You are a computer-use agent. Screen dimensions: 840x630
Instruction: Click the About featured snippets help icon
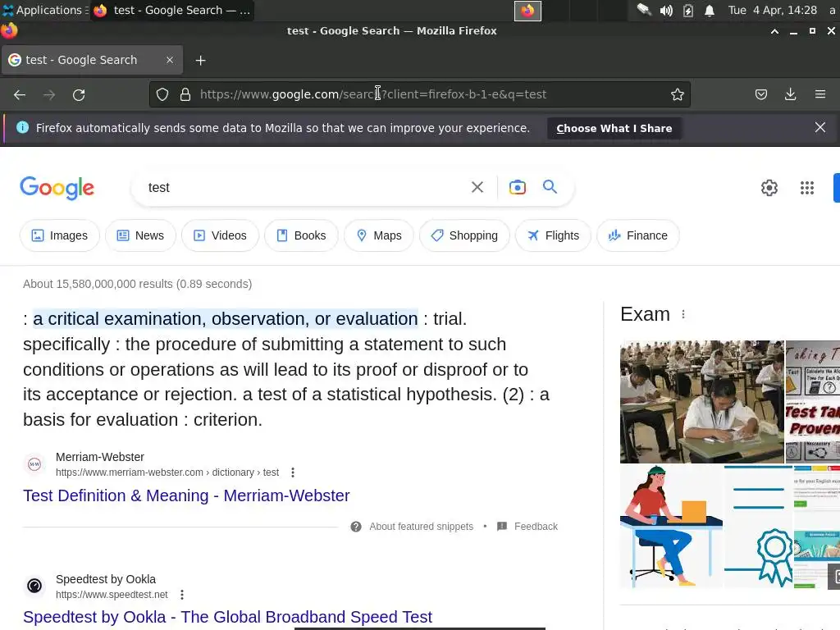click(x=356, y=527)
